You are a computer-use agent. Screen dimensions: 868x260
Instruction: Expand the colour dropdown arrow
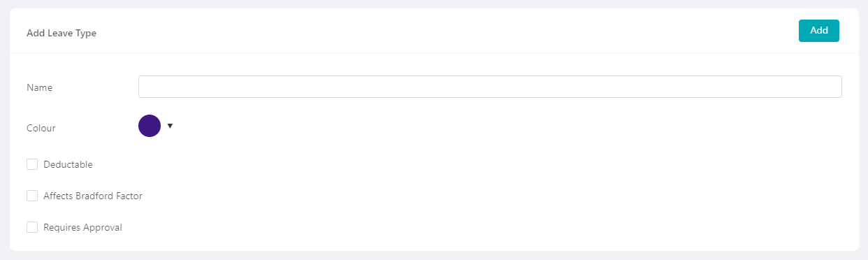click(170, 126)
